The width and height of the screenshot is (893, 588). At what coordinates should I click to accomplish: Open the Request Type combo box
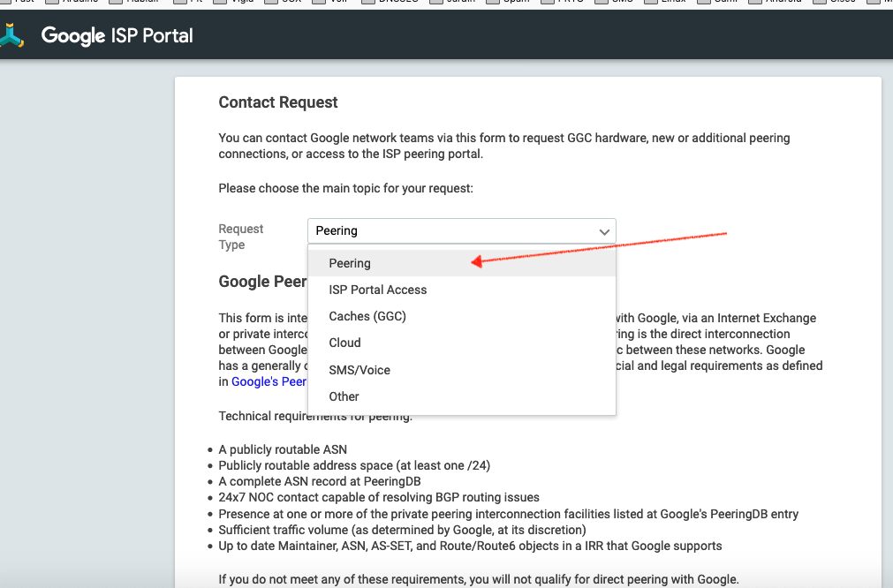click(461, 230)
